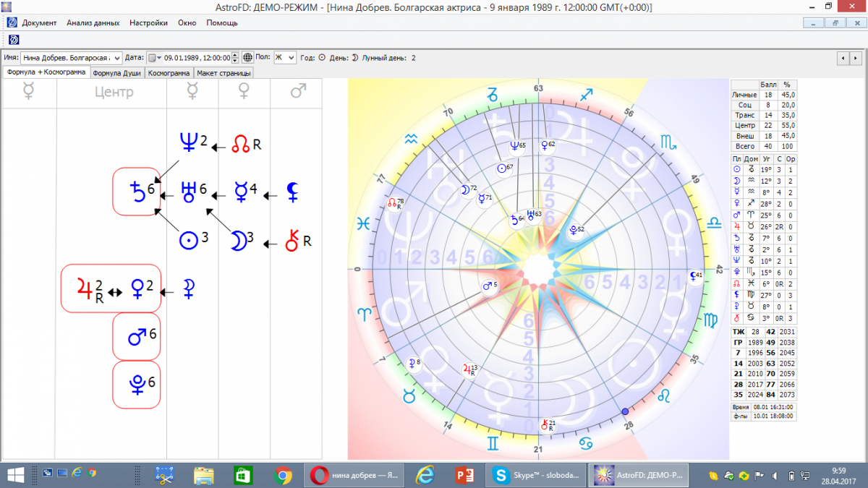Viewport: 868px width, 488px height.
Task: Click the AstroFD toolbar icon below the menu
Action: (x=14, y=39)
